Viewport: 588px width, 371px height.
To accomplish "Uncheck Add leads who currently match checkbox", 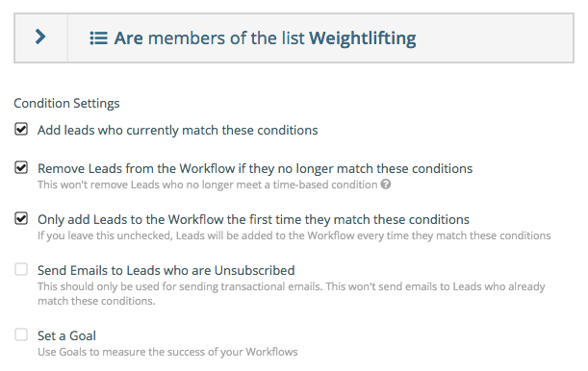I will (x=21, y=129).
